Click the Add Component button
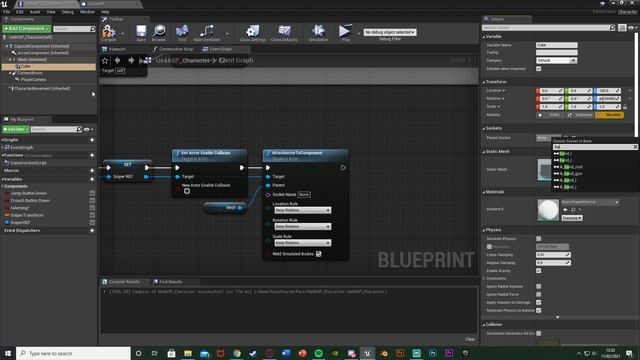This screenshot has height=360, width=640. [x=27, y=29]
